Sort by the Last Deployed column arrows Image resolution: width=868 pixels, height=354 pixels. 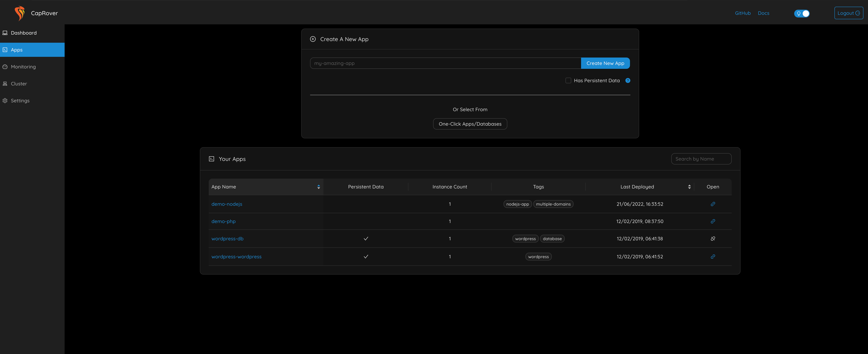(x=689, y=187)
